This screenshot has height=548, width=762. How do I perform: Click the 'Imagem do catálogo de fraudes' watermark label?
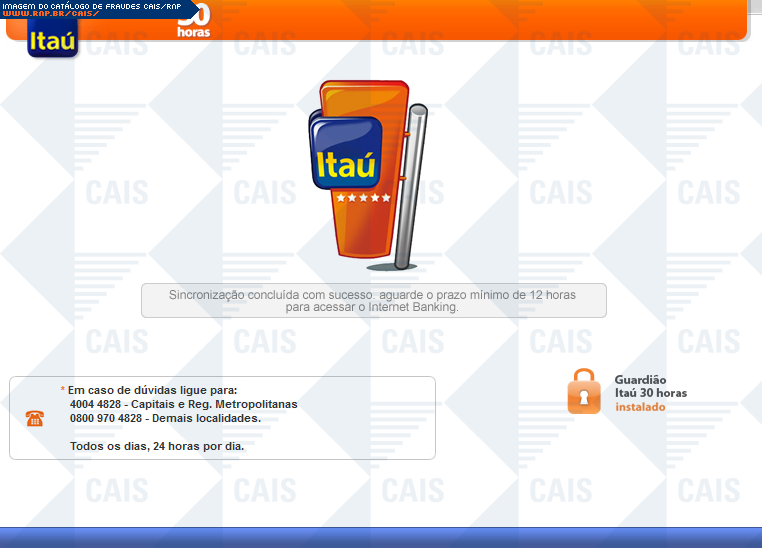click(x=88, y=5)
